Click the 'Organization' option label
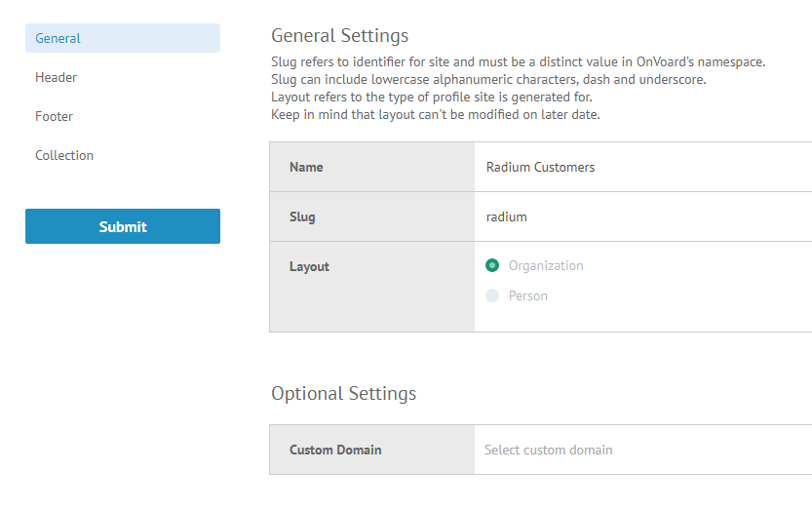 click(x=546, y=265)
